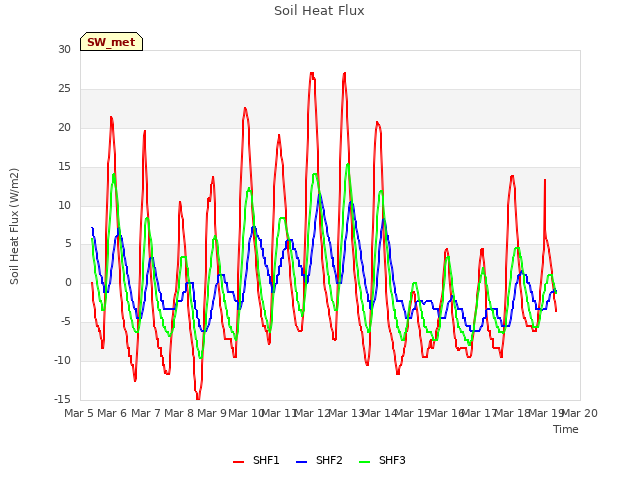640x480 pixels.
Task: Click the Mar 7 tick label
Action: [146, 413]
